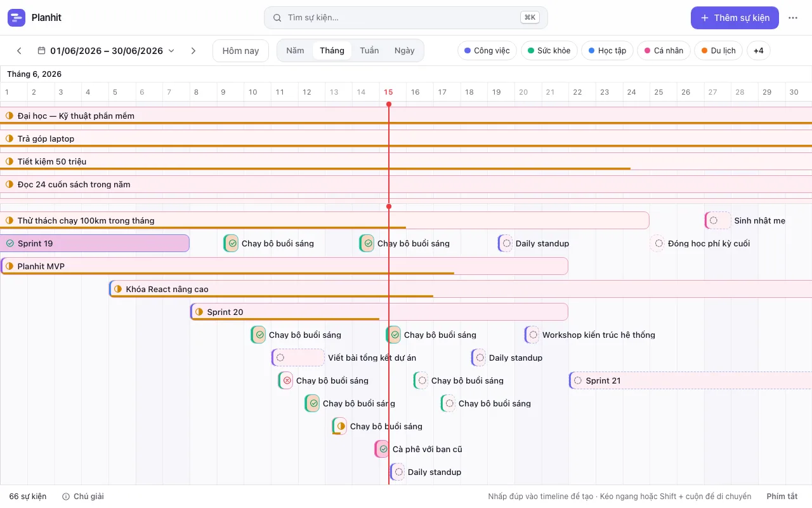The image size is (812, 508).
Task: Click the Planhit app name
Action: point(46,18)
